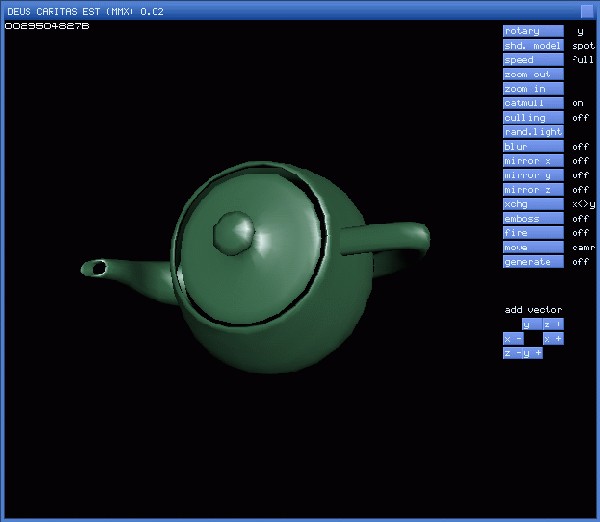Toggle mirror x
This screenshot has width=600, height=522.
pos(533,161)
